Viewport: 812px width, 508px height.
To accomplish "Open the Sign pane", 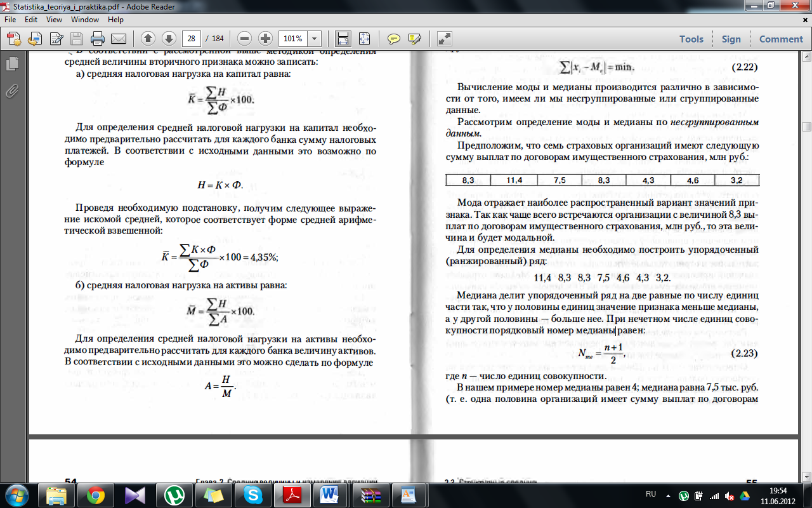I will point(731,39).
